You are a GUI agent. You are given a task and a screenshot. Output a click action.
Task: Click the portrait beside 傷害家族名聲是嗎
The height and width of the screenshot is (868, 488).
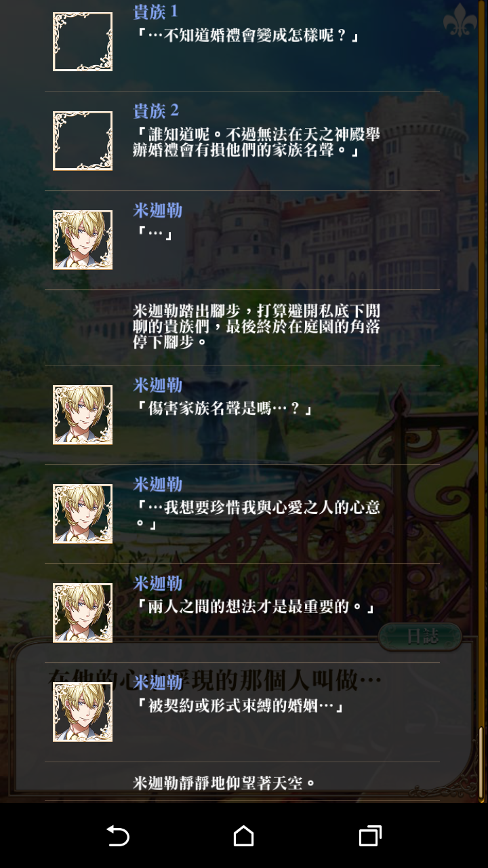coord(83,415)
